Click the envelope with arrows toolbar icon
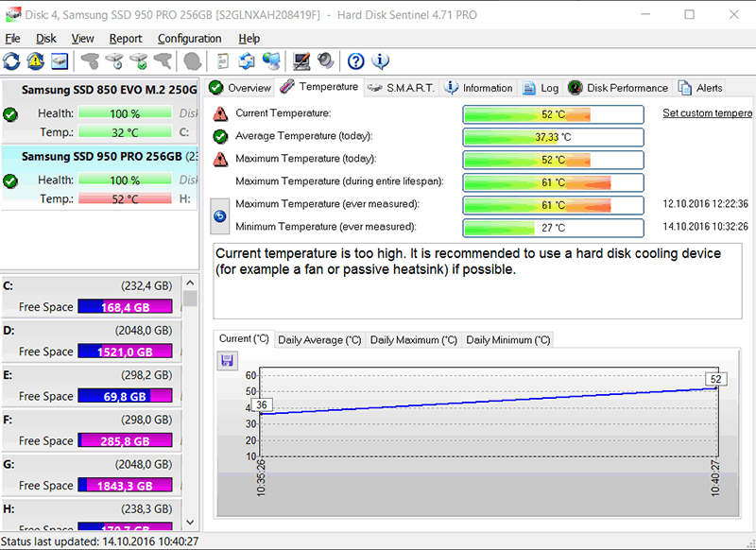Viewport: 756px width, 550px height. 247,61
